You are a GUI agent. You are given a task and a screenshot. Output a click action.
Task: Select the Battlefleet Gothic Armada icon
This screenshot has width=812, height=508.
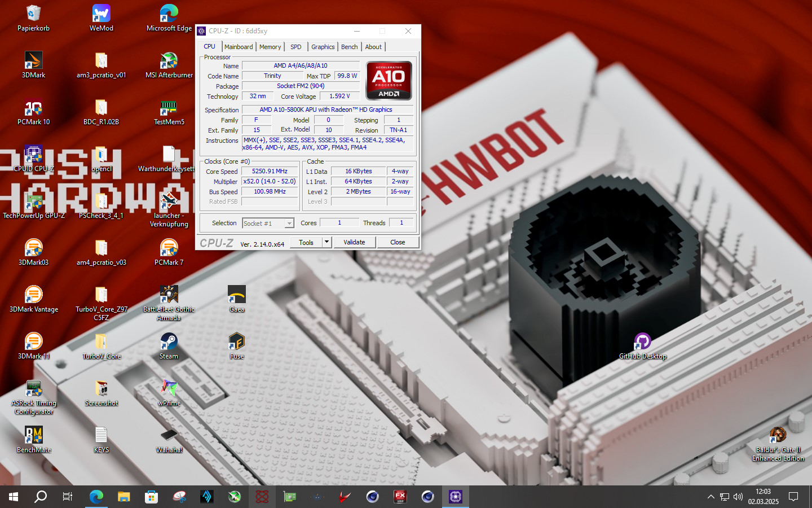tap(169, 303)
